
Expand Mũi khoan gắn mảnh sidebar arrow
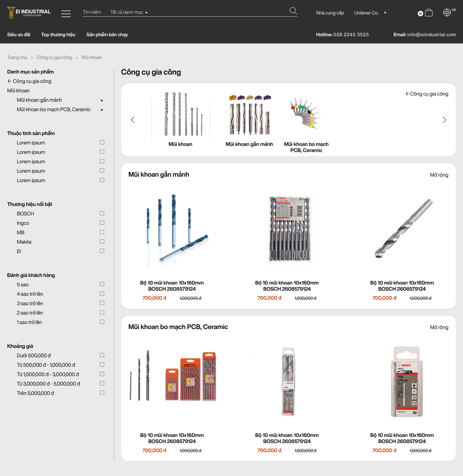102,101
